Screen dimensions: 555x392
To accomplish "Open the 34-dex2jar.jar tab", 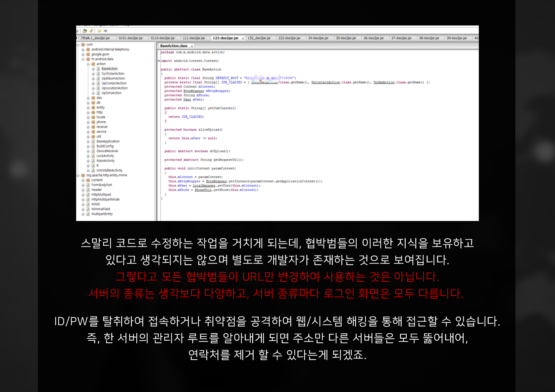I will 318,38.
